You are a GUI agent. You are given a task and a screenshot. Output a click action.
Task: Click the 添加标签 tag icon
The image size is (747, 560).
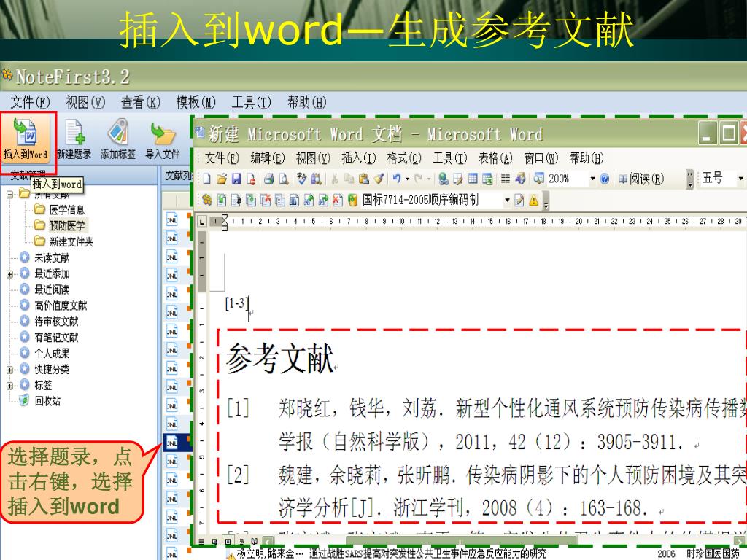click(x=117, y=133)
